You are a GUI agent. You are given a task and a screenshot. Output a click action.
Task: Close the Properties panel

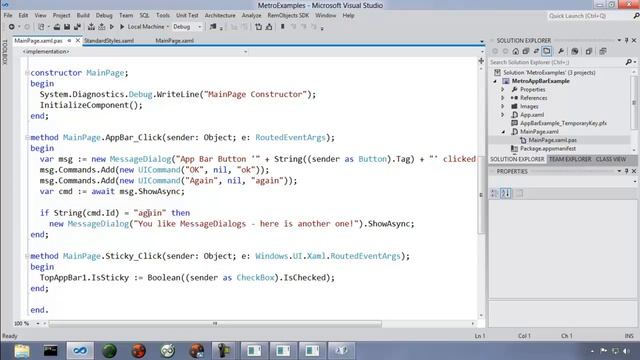click(634, 171)
